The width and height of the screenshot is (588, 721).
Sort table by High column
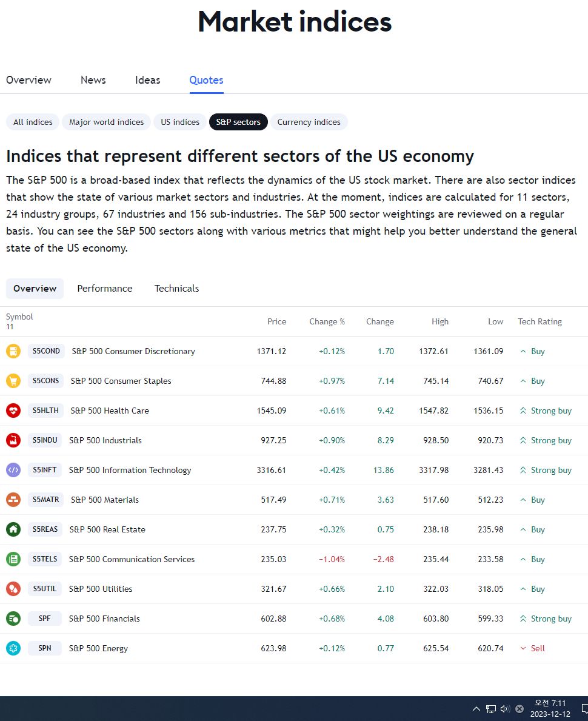point(440,321)
